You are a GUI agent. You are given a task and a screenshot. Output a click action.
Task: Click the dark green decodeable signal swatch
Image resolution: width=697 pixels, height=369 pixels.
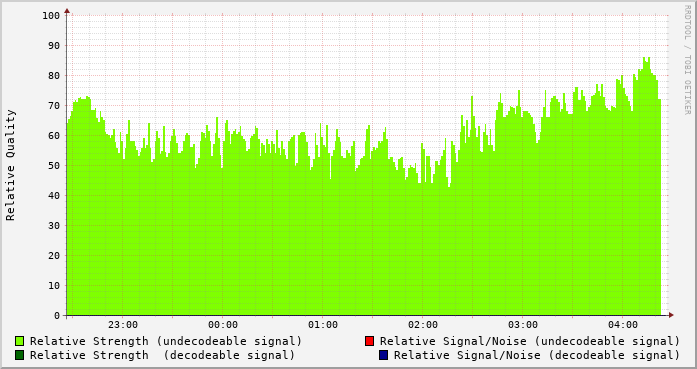(20, 355)
